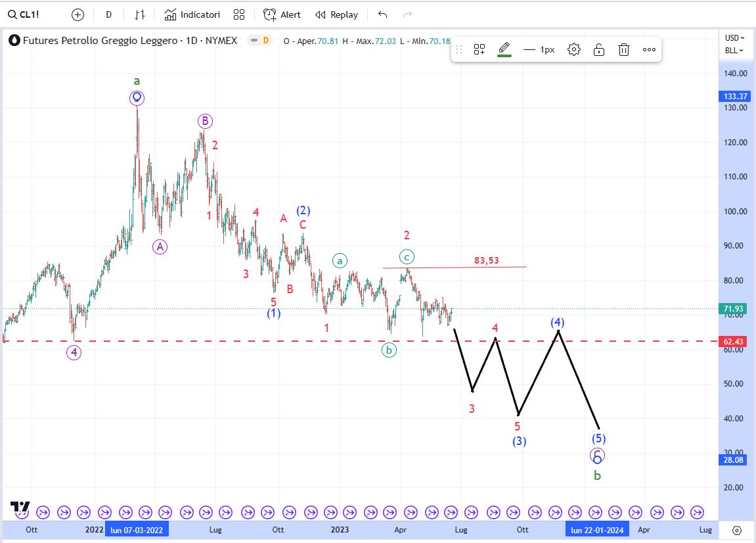Open the BLL unit dropdown
Image resolution: width=756 pixels, height=543 pixels.
coord(734,50)
